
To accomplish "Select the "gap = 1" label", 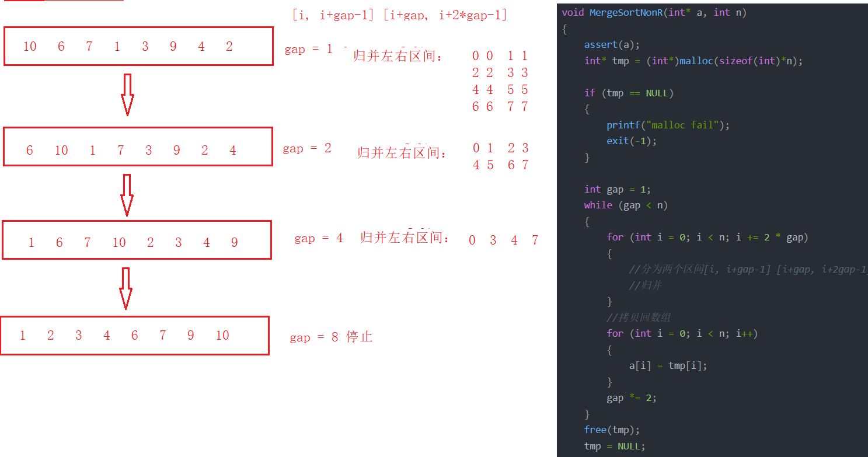I will tap(308, 50).
